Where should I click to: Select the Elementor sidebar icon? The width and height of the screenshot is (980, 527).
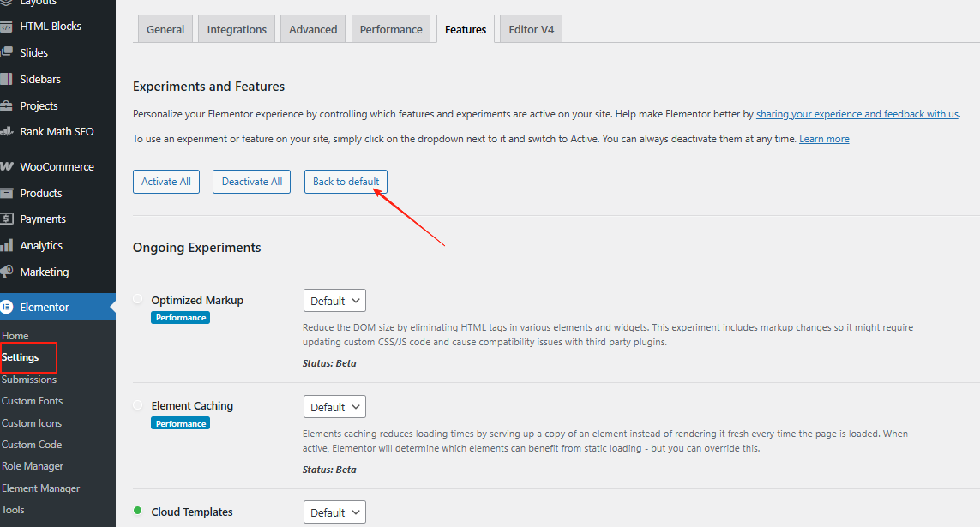(9, 306)
